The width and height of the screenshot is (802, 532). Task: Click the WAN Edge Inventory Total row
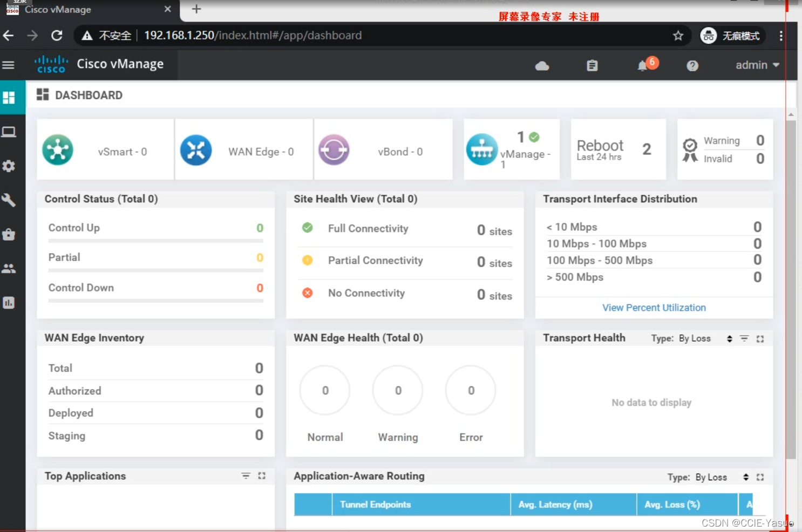point(156,368)
